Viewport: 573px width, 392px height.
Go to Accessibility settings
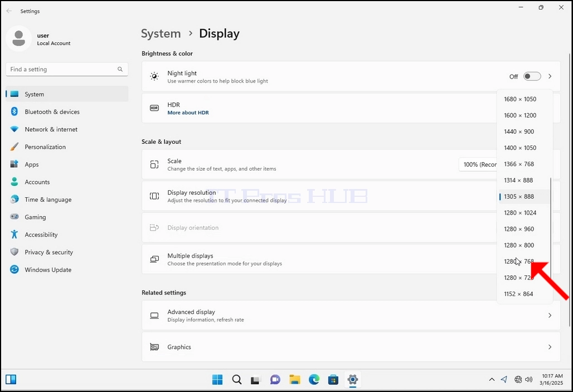[x=67, y=235]
